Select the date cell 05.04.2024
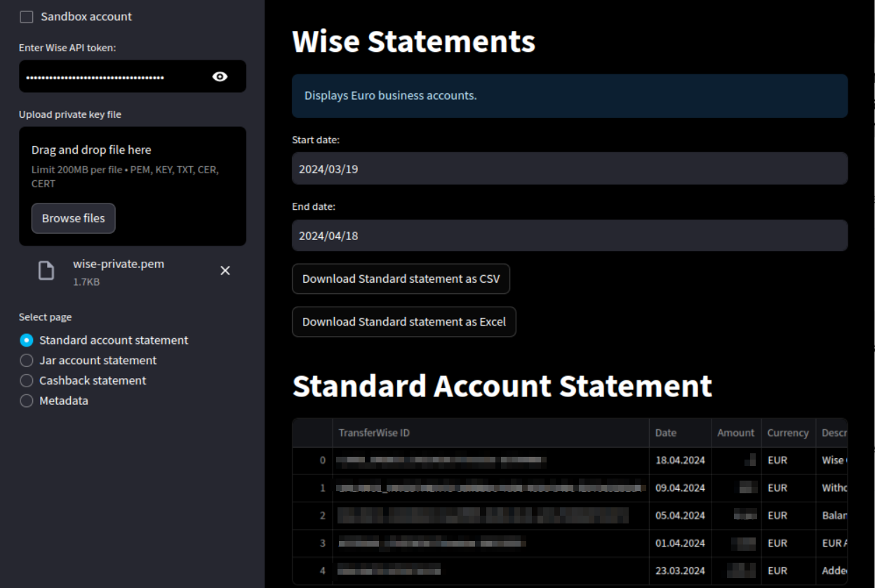 [680, 516]
